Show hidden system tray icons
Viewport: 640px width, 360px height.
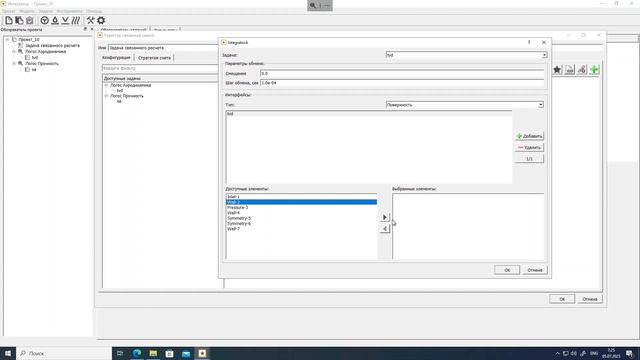(557, 353)
